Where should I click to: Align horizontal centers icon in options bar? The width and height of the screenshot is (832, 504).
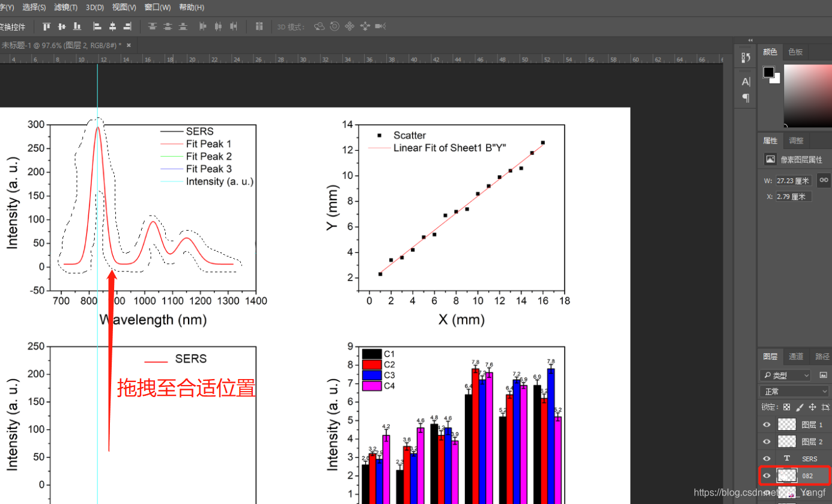[112, 26]
